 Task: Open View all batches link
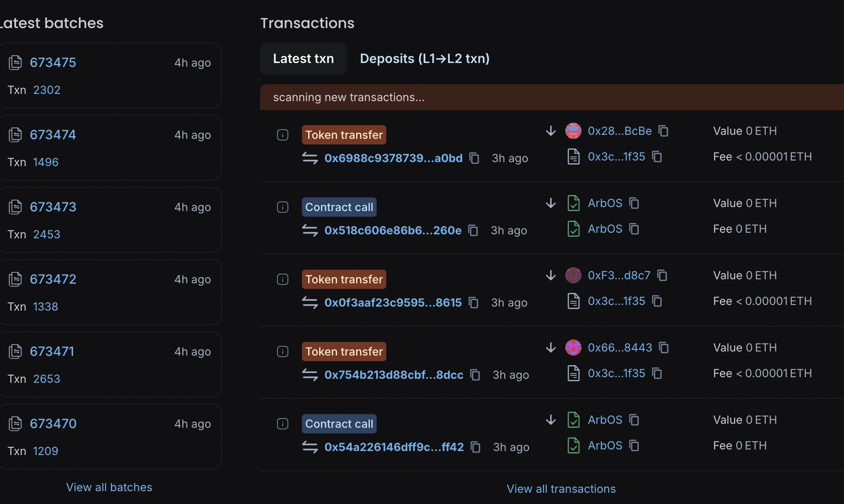coord(109,487)
